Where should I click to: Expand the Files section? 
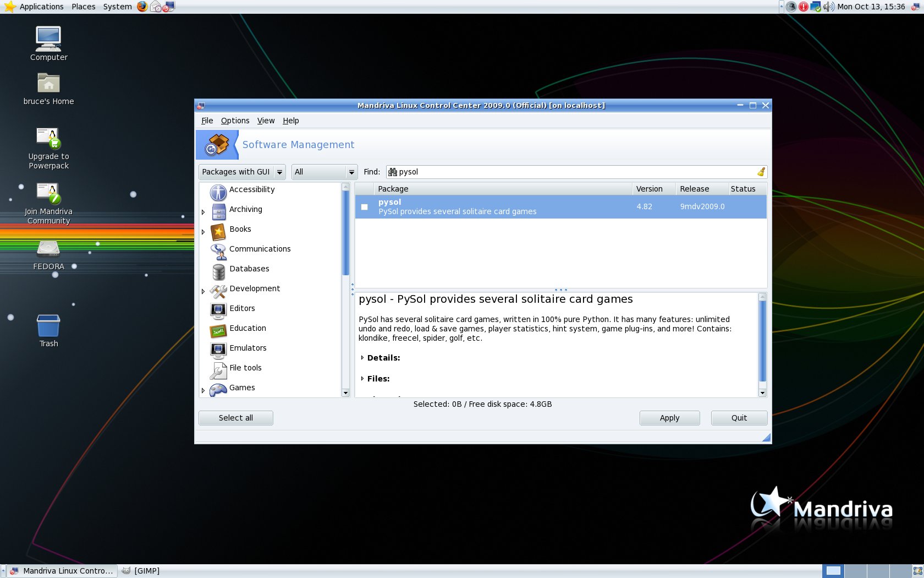click(x=362, y=379)
